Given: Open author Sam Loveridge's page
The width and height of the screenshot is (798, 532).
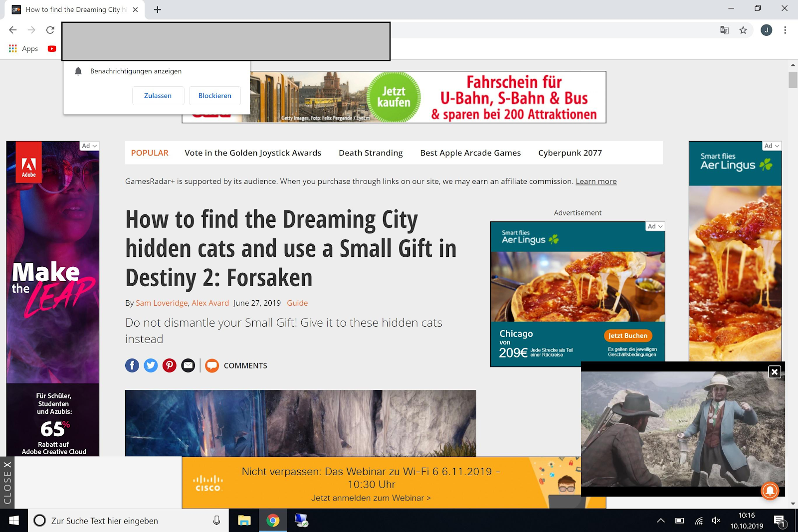Looking at the screenshot, I should 162,303.
